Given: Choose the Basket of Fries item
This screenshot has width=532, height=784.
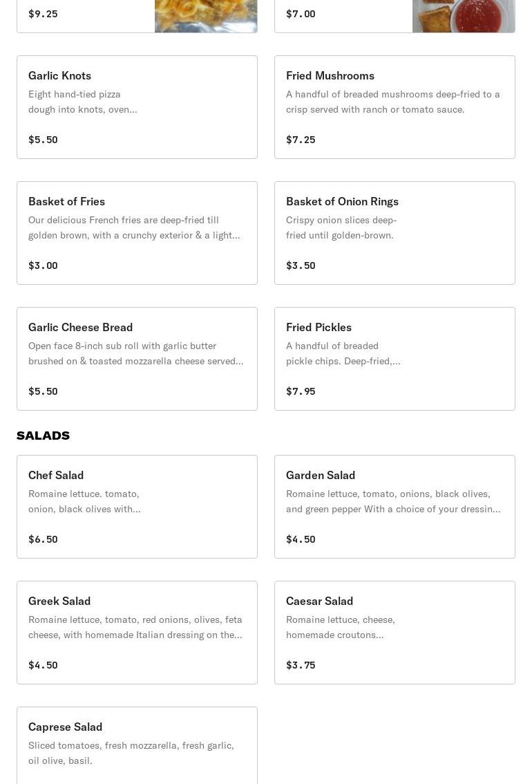Looking at the screenshot, I should click(x=137, y=233).
